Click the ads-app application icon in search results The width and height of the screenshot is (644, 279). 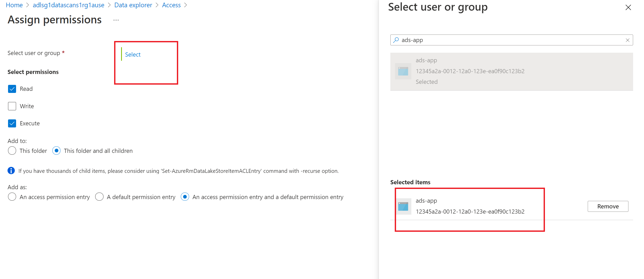click(x=403, y=71)
